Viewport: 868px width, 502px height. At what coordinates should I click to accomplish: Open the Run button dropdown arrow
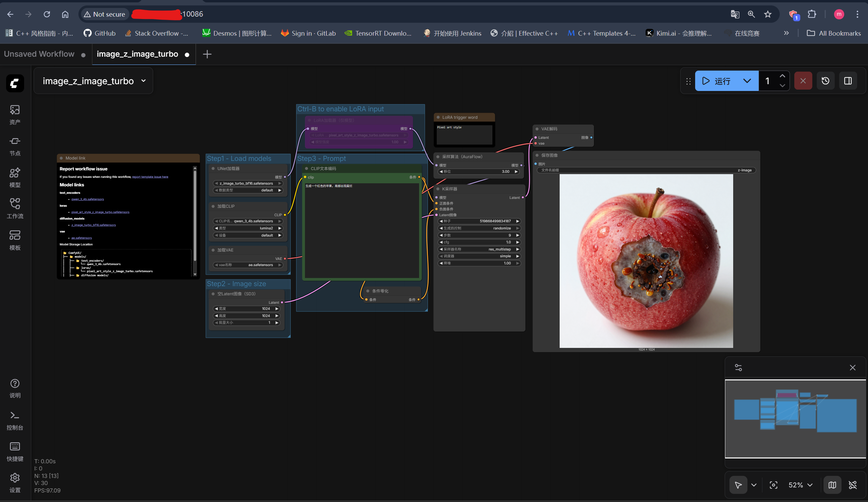pos(747,80)
